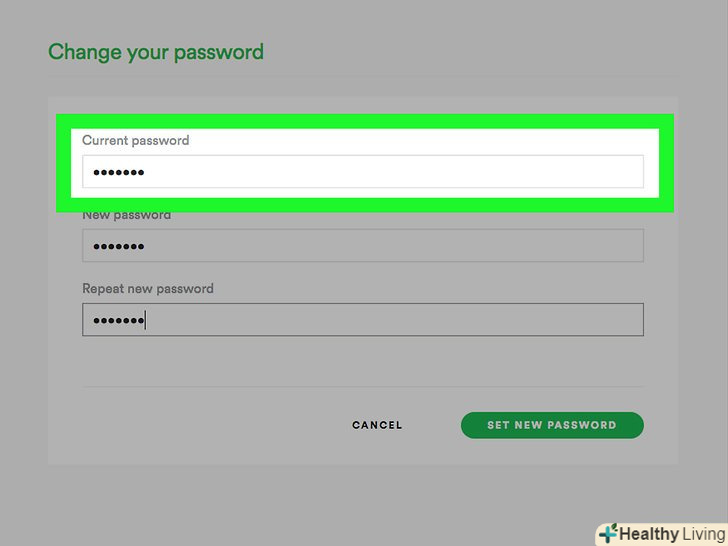Click the partially hidden "New password" label
The height and width of the screenshot is (546, 728).
coord(127,216)
